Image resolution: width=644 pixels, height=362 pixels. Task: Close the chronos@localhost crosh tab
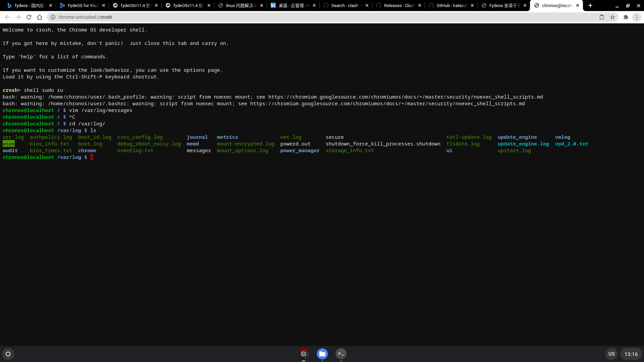coord(578,5)
